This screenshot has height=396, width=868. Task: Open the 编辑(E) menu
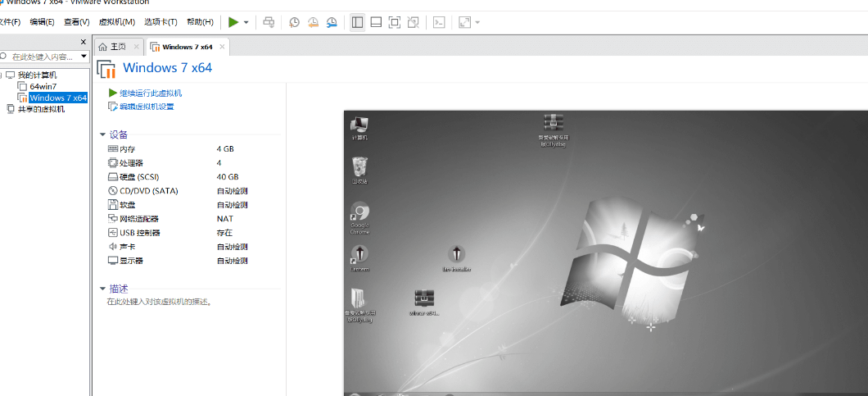click(x=42, y=22)
